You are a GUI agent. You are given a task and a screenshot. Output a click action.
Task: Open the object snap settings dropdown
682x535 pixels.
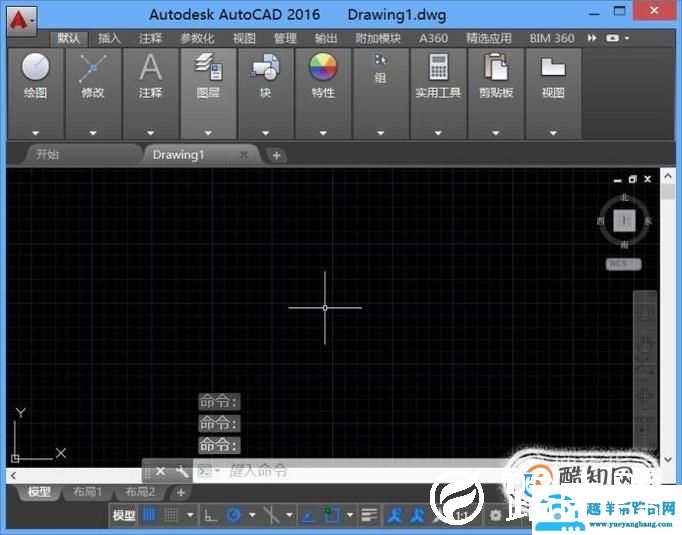[350, 515]
